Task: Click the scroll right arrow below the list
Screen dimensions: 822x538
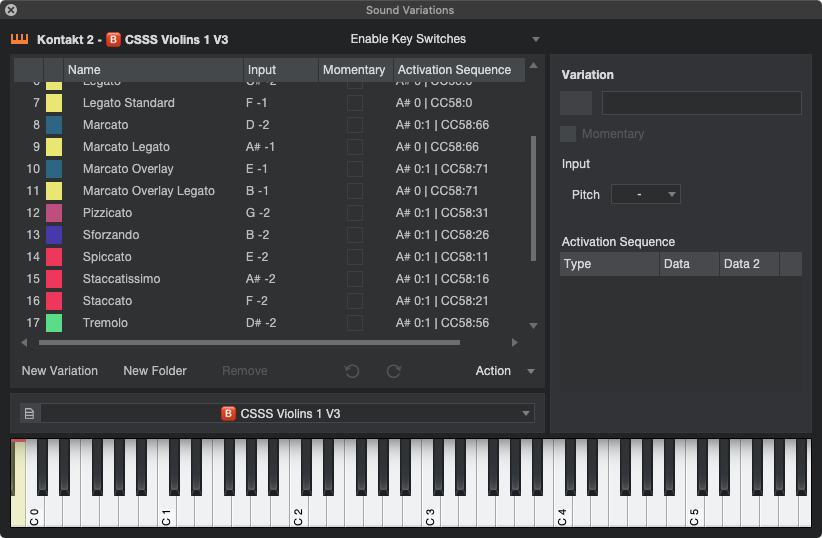Action: pos(515,342)
